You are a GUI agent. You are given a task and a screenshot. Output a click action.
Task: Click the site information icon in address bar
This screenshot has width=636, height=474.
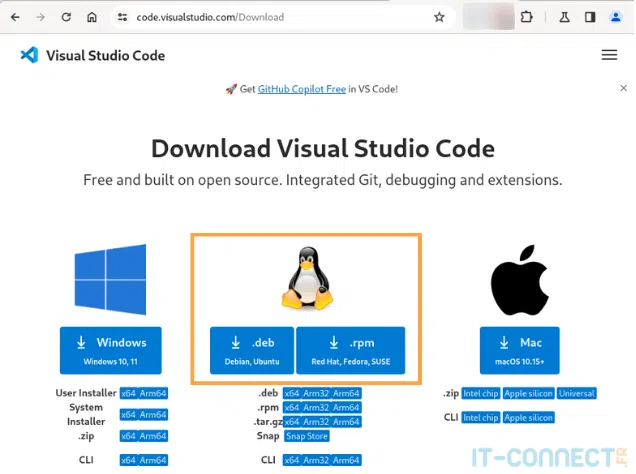[x=122, y=17]
